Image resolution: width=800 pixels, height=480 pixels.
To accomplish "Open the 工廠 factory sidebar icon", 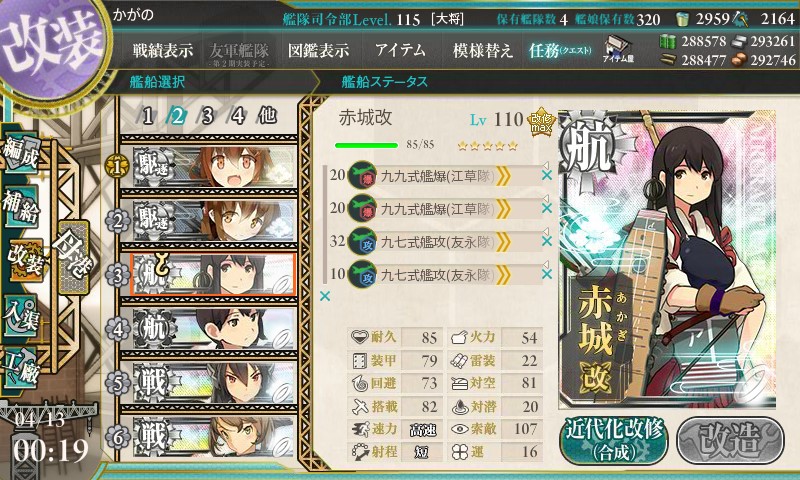I will (21, 366).
